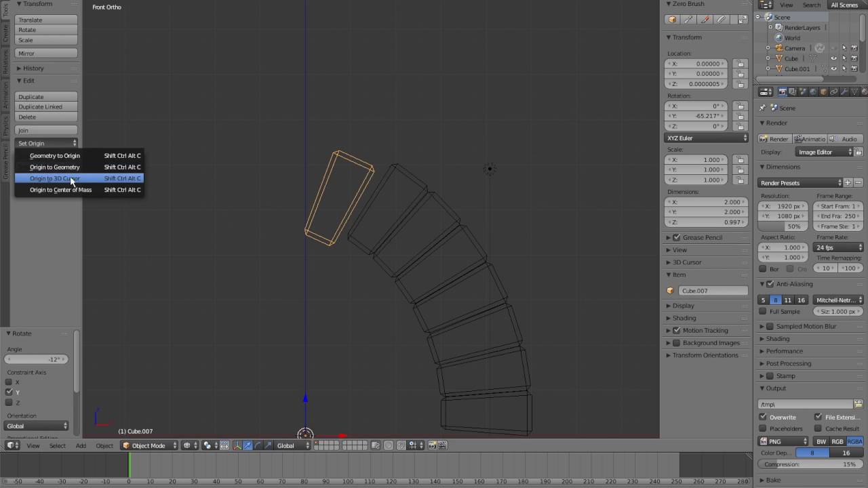Open the Render properties tab icon
This screenshot has height=488, width=868.
tap(782, 91)
